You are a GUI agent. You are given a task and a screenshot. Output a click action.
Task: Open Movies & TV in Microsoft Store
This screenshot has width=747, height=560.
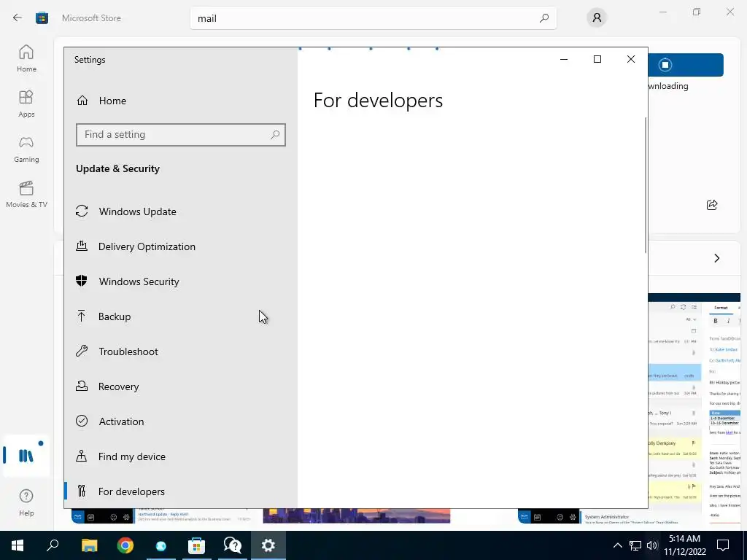(x=26, y=194)
